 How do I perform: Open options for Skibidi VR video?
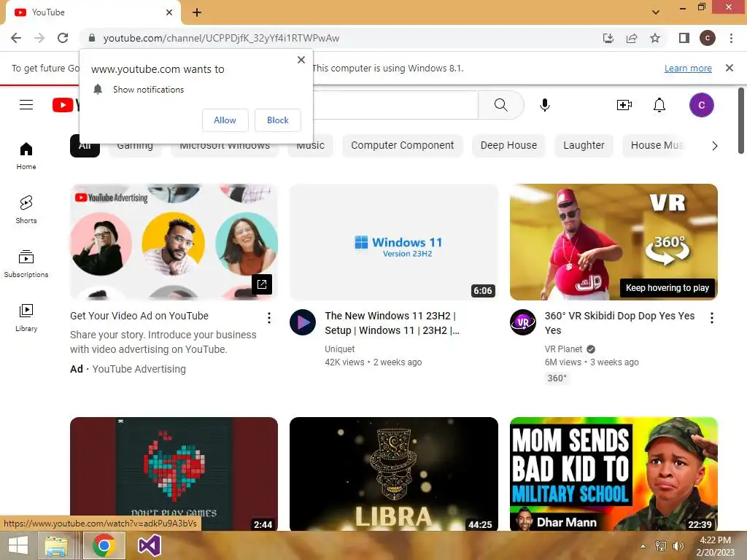(x=712, y=318)
